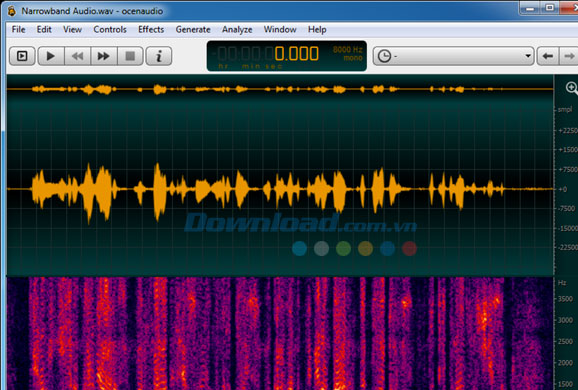The width and height of the screenshot is (578, 390).
Task: Click the 2000 Hz frequency scale label
Action: click(x=565, y=363)
